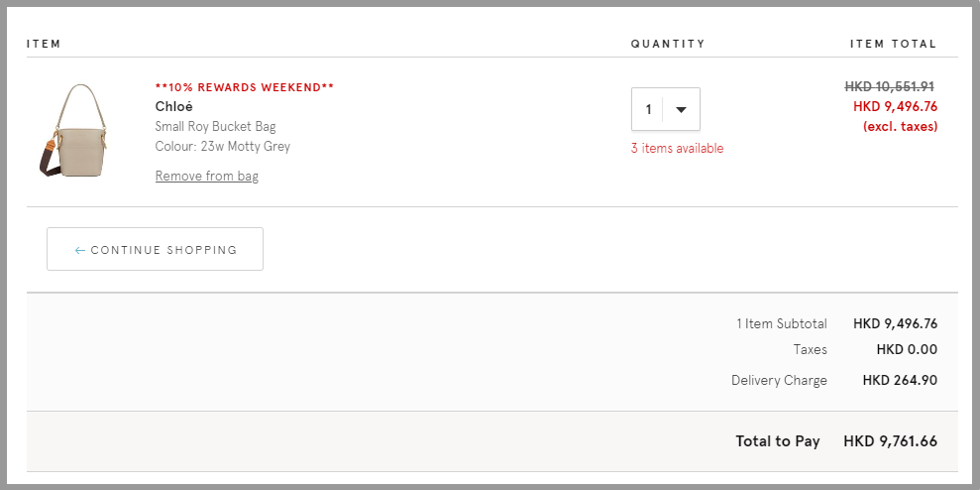
Task: Click the discounted price HKD 9,496.76
Action: pos(895,106)
